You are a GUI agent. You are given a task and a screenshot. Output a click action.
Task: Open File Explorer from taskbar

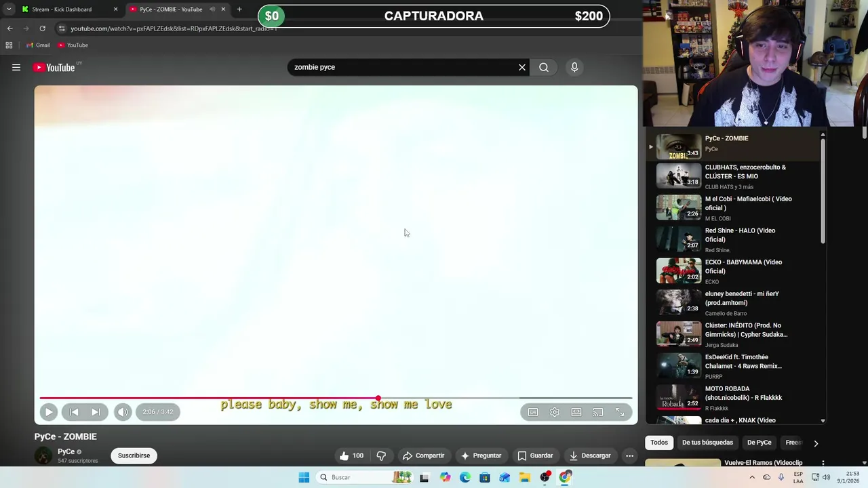[525, 477]
